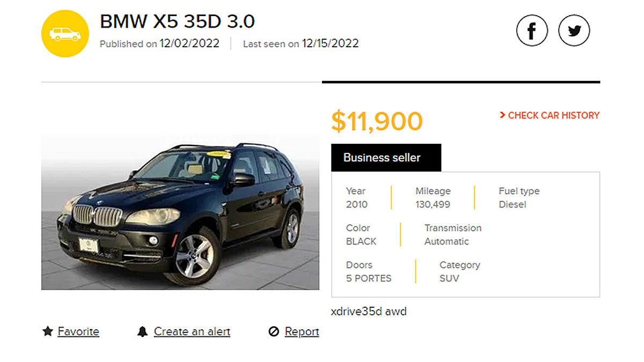The image size is (644, 362).
Task: Open Create an alert link
Action: (x=192, y=331)
